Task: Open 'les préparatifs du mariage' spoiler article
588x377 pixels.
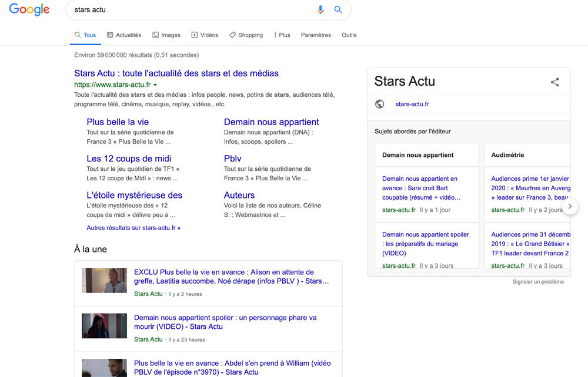Action: click(426, 244)
